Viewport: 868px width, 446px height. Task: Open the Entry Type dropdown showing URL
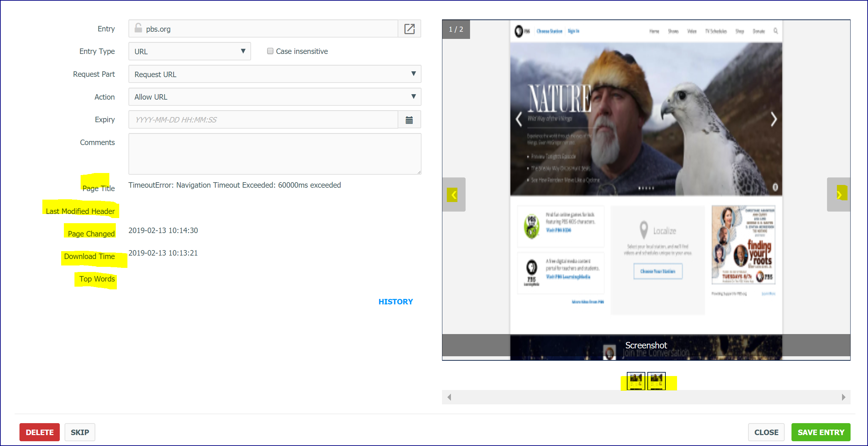click(x=190, y=51)
